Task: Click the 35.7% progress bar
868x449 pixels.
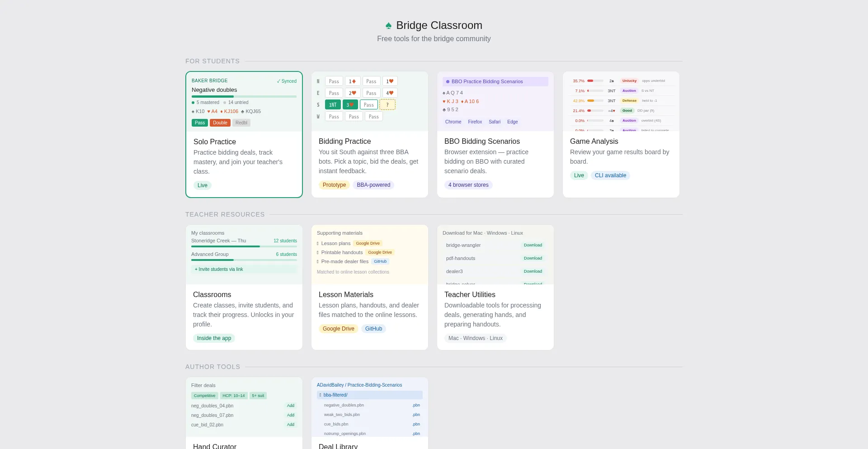Action: 595,80
